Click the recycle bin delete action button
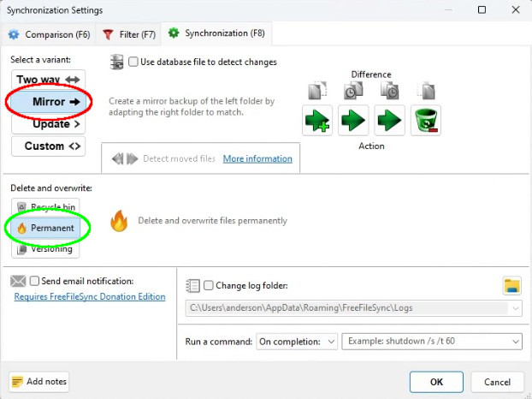Viewport: 532px width, 399px height. [425, 121]
